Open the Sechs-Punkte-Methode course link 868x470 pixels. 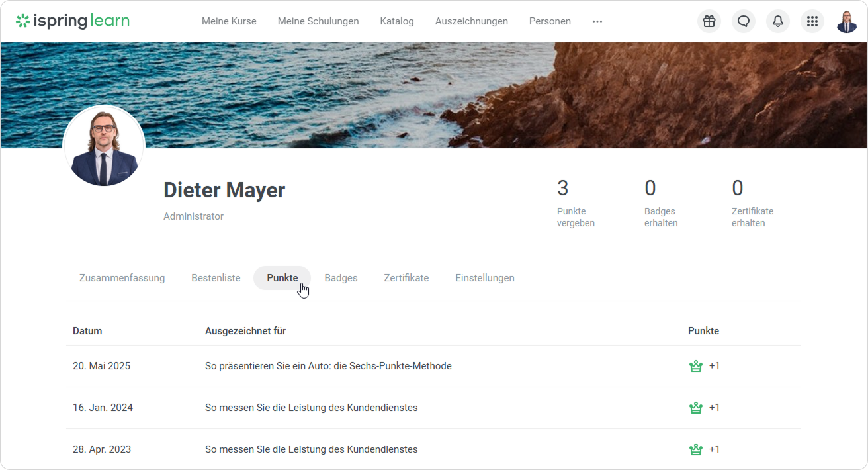(x=328, y=366)
